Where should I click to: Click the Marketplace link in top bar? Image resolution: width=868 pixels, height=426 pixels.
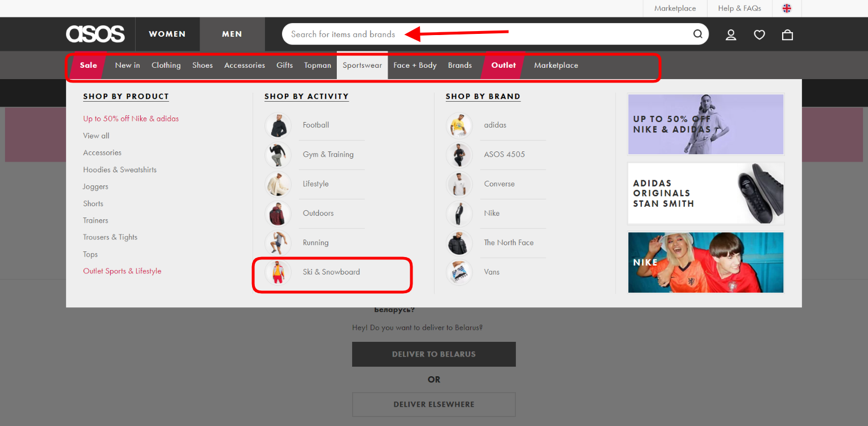(675, 8)
